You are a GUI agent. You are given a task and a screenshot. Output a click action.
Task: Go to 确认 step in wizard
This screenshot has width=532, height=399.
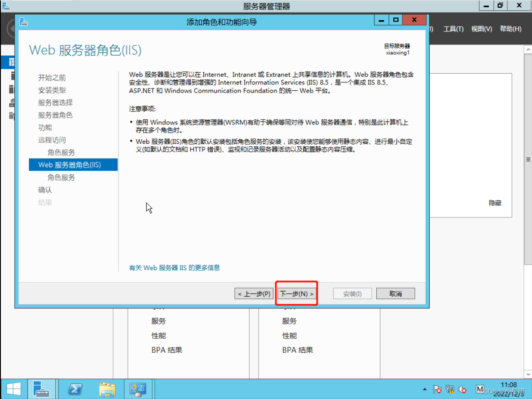(45, 190)
